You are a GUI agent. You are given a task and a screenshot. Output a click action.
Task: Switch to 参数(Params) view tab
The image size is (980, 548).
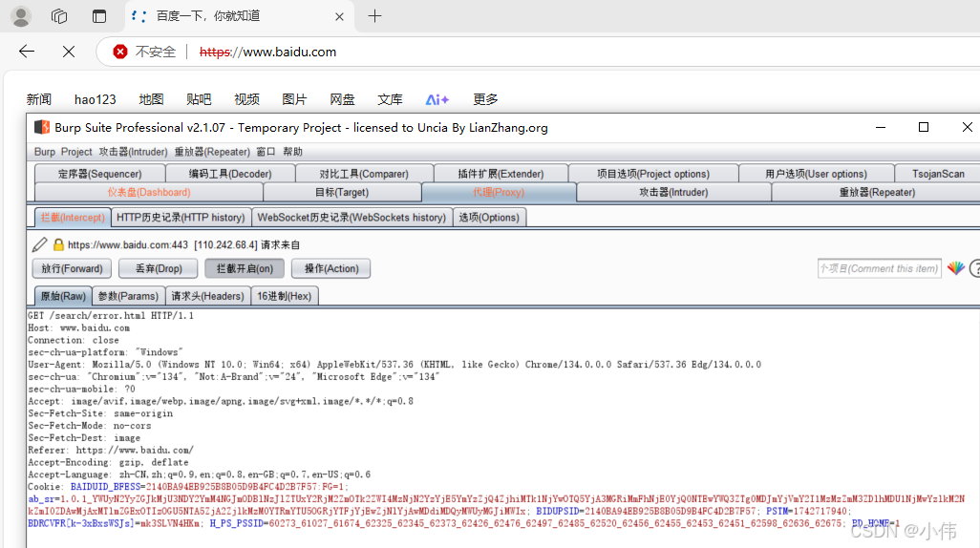tap(129, 296)
